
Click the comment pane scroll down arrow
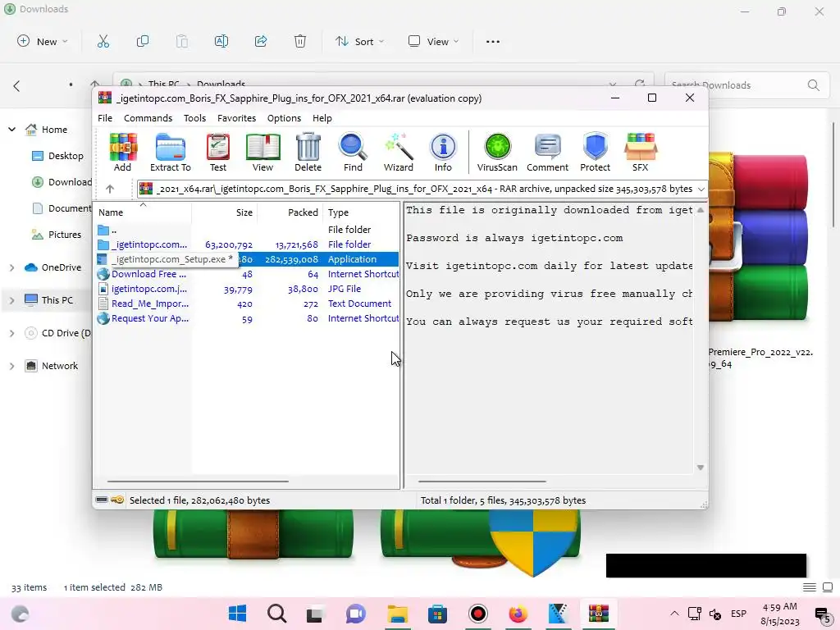[701, 468]
